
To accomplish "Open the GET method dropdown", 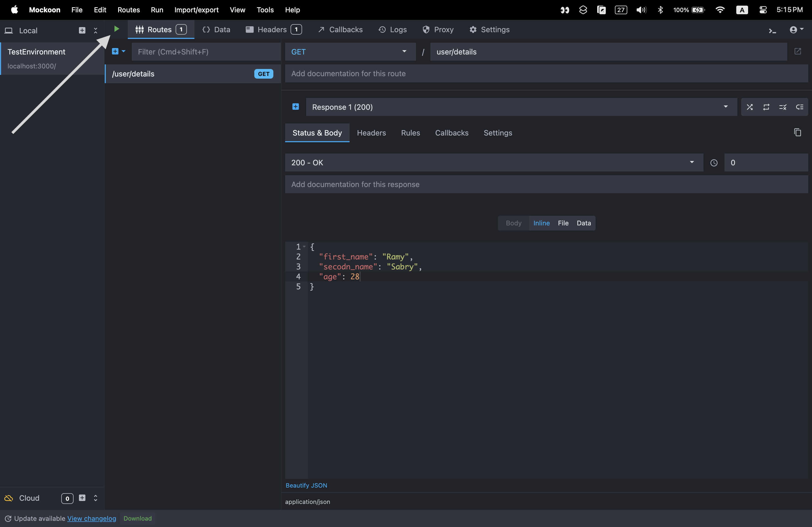I will [x=350, y=52].
